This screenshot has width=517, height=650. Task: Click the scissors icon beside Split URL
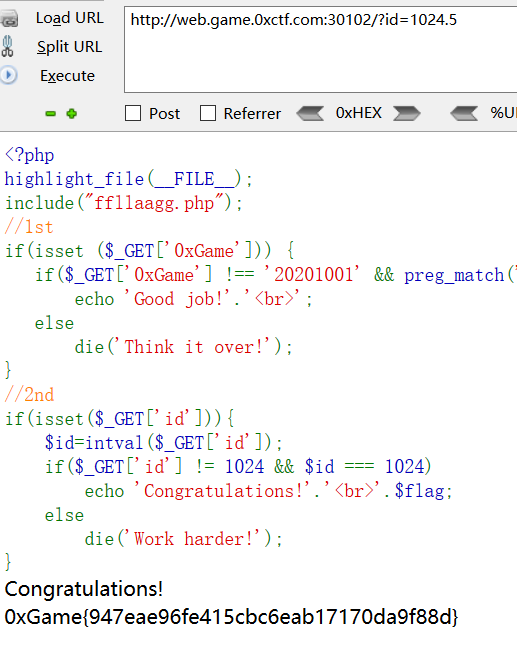click(7, 46)
